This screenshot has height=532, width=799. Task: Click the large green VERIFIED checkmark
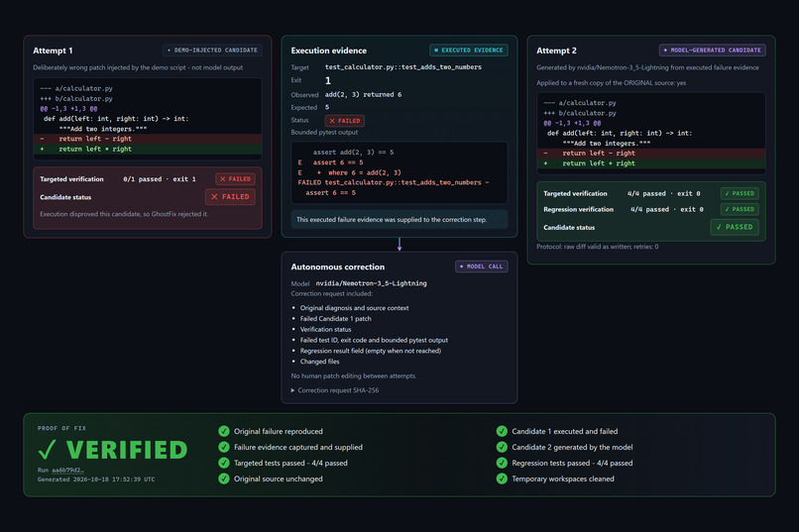coord(47,450)
